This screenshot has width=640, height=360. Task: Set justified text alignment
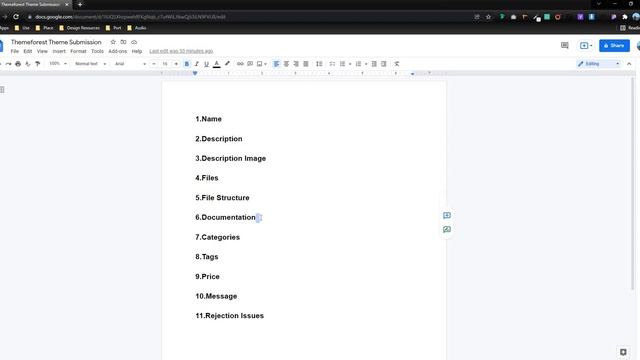click(x=306, y=64)
